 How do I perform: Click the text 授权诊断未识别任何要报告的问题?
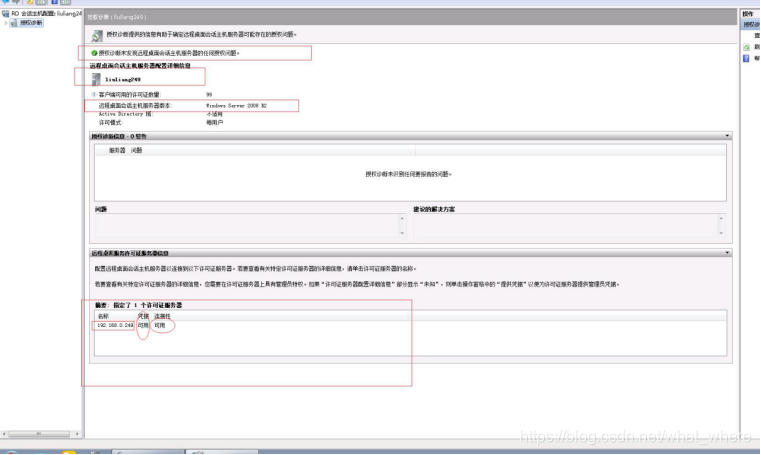(408, 174)
